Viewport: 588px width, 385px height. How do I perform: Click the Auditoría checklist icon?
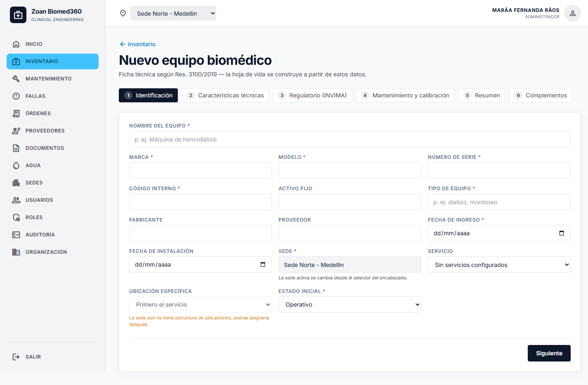click(x=16, y=235)
